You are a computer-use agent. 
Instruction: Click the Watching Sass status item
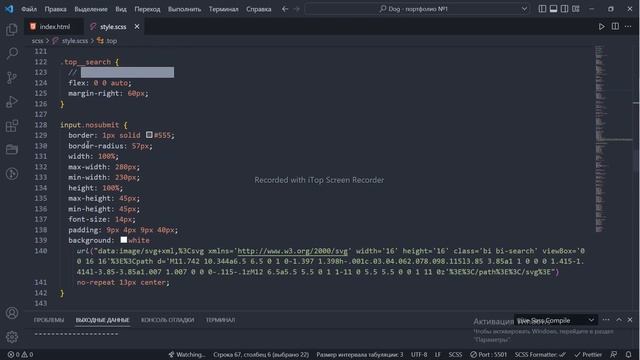click(187, 355)
